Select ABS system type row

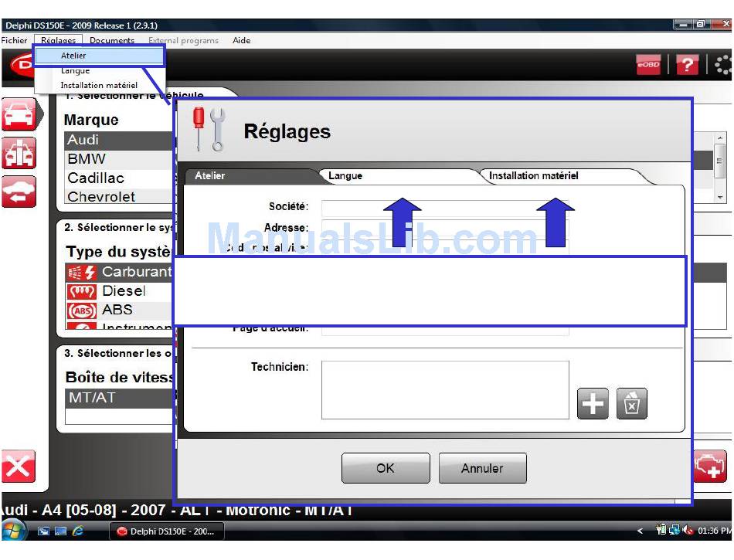pos(120,311)
